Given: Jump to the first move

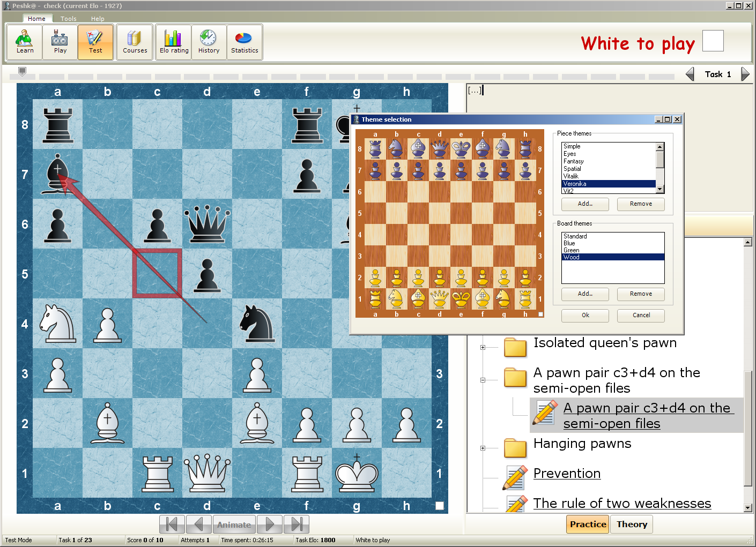Looking at the screenshot, I should click(x=172, y=524).
